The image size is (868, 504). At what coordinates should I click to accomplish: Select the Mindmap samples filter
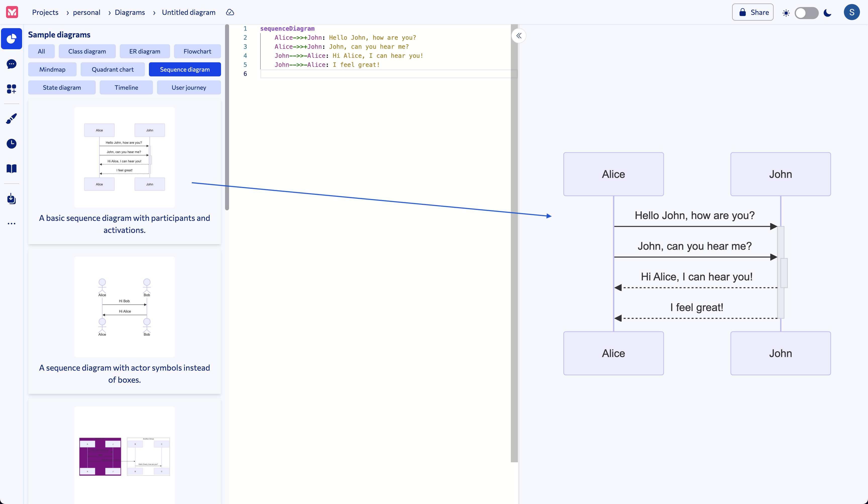(52, 69)
